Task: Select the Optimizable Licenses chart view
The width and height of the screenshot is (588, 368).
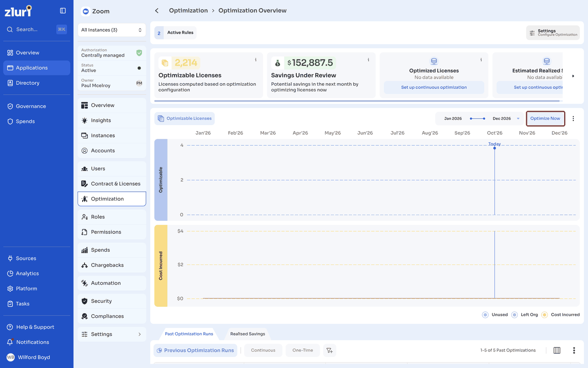Action: pyautogui.click(x=185, y=119)
